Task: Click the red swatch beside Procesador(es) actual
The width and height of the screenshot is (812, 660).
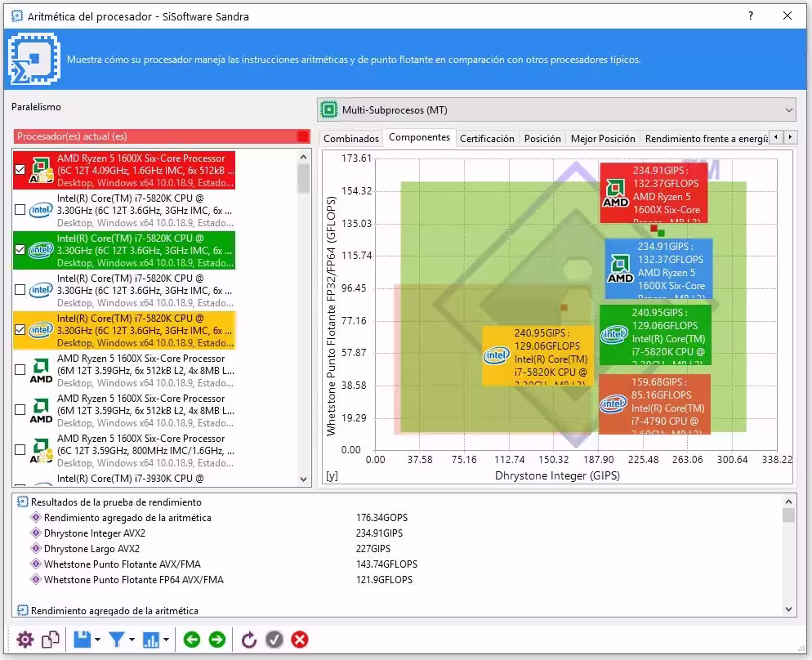Action: [303, 136]
